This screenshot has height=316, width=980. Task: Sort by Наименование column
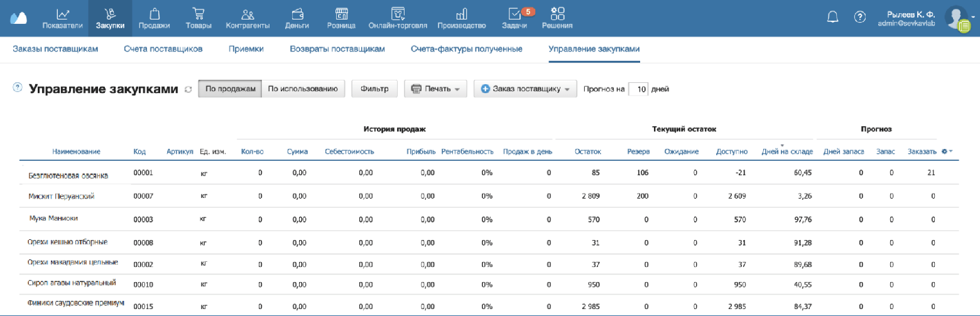coord(77,152)
